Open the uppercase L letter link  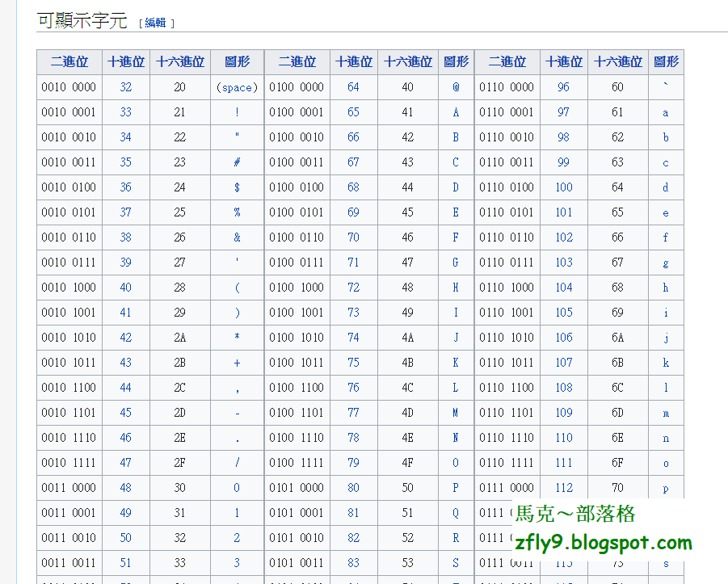click(455, 387)
